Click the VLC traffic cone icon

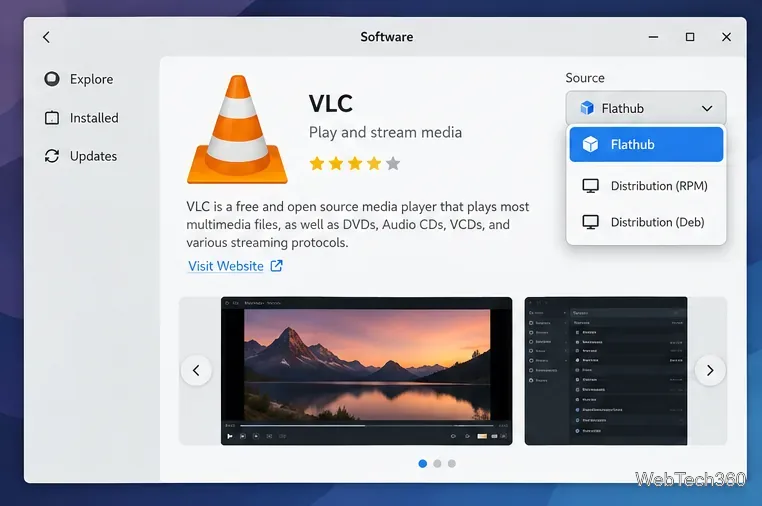(237, 129)
